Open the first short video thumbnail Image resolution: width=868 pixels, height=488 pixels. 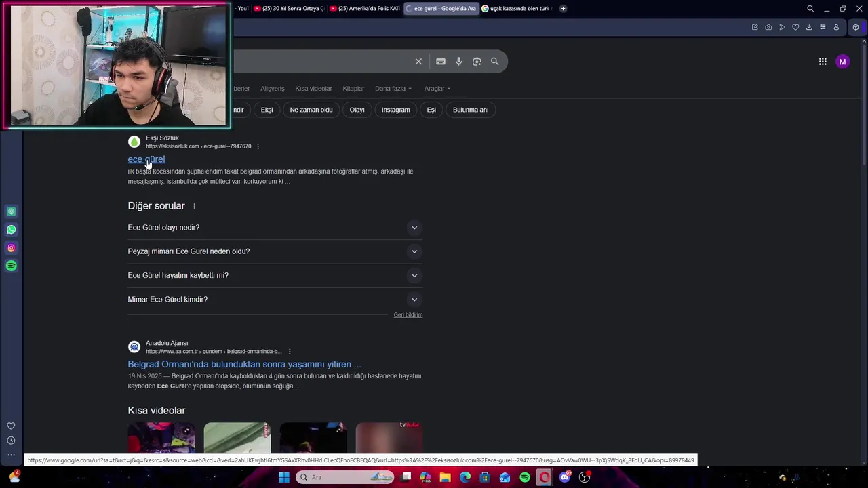161,438
